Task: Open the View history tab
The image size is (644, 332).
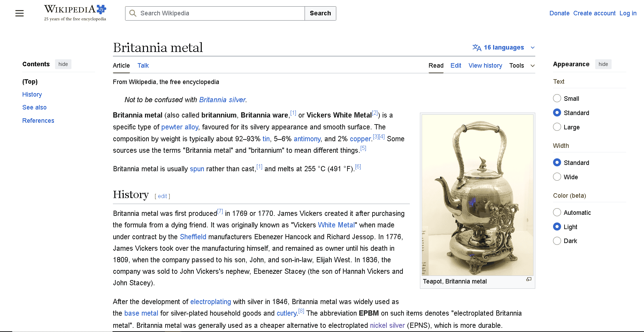Action: click(x=485, y=66)
